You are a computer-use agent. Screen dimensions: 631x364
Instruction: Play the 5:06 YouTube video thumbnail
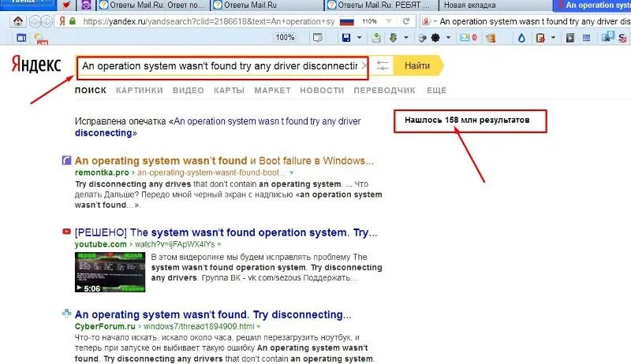110,272
